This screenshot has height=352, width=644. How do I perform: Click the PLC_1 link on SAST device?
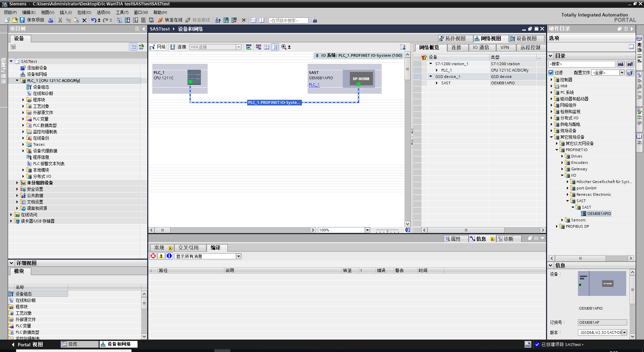tap(314, 85)
